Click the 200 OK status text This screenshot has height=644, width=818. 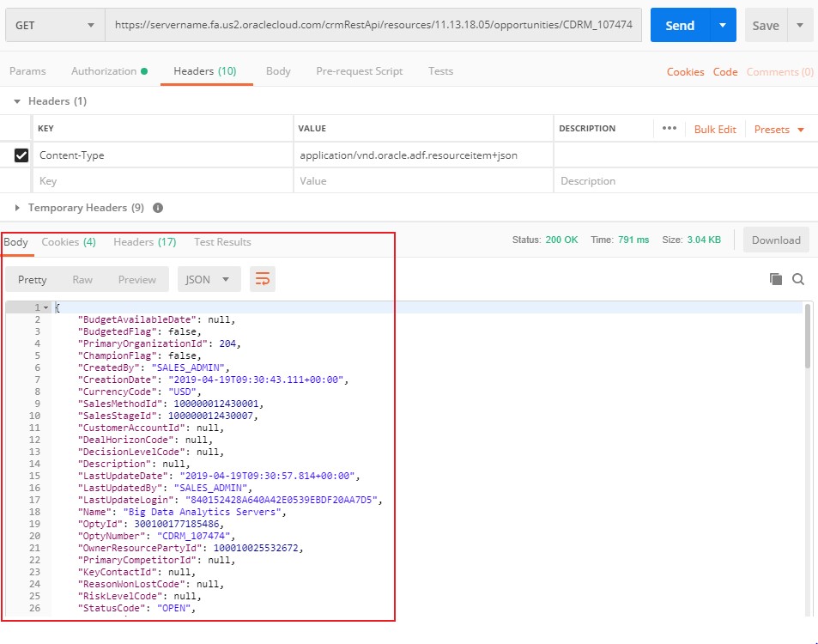[x=561, y=240]
